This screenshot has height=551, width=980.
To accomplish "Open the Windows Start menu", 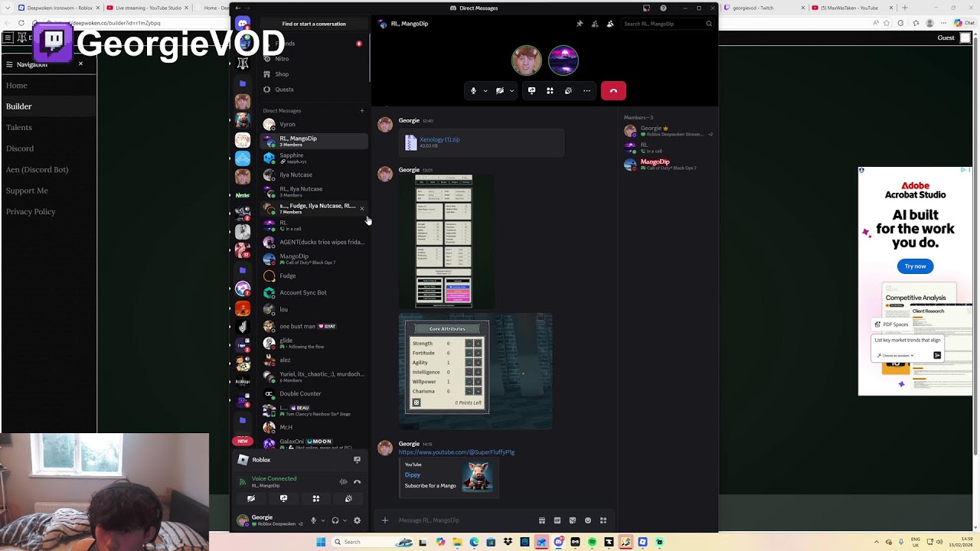I will [x=321, y=542].
